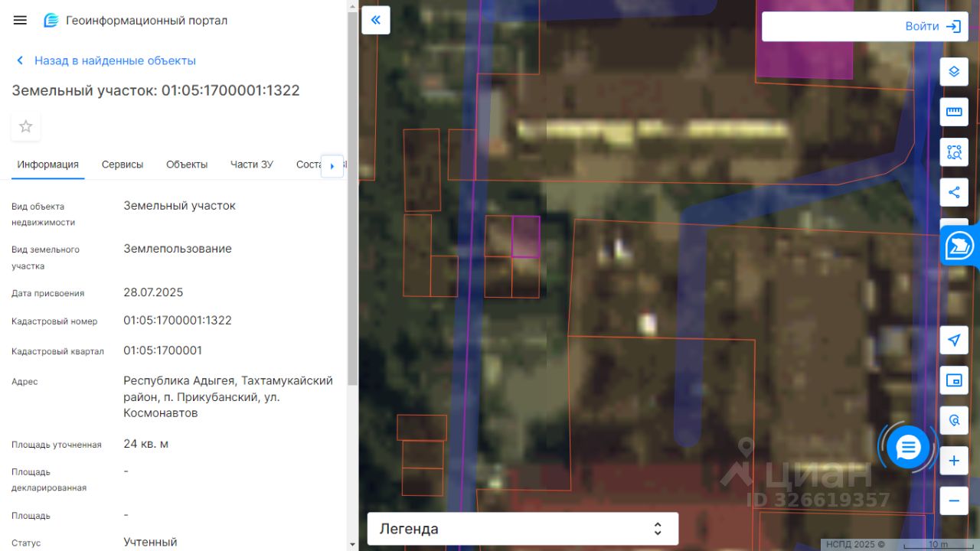Click the Геоинформационный портал logo
This screenshot has width=980, height=551.
(135, 21)
